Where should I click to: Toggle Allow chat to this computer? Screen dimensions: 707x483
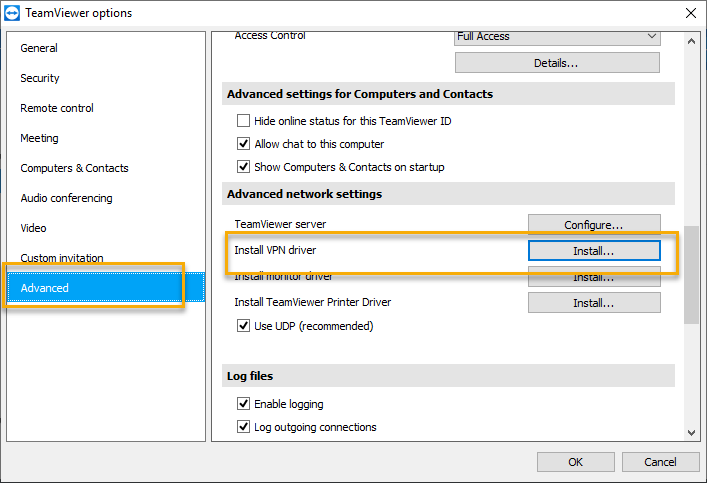(243, 144)
